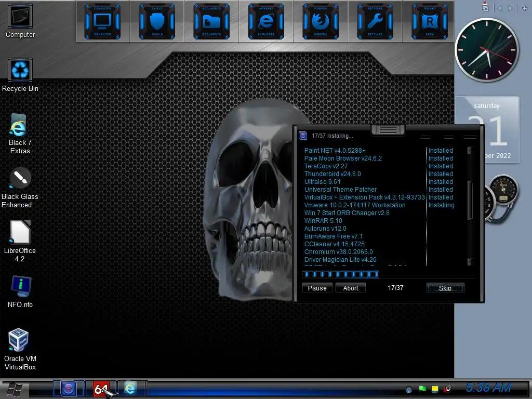The height and width of the screenshot is (399, 532).
Task: Click the 5:38 AM taskbar clock
Action: [488, 388]
